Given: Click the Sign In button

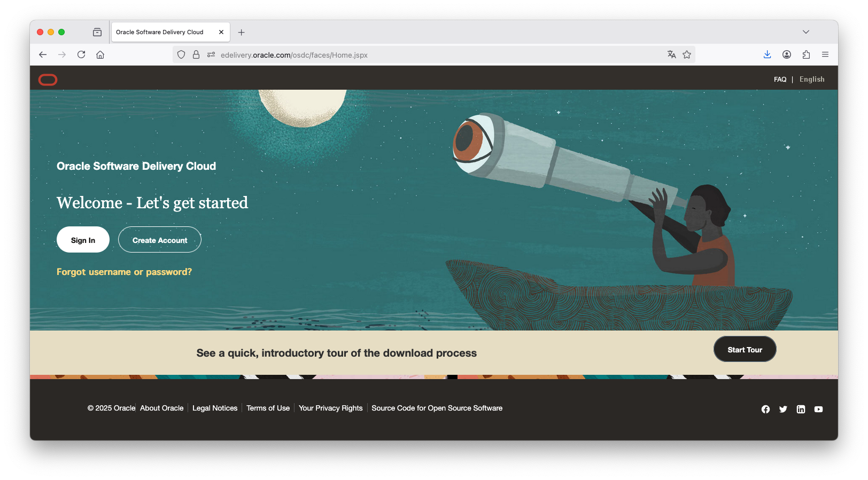Looking at the screenshot, I should pos(83,240).
